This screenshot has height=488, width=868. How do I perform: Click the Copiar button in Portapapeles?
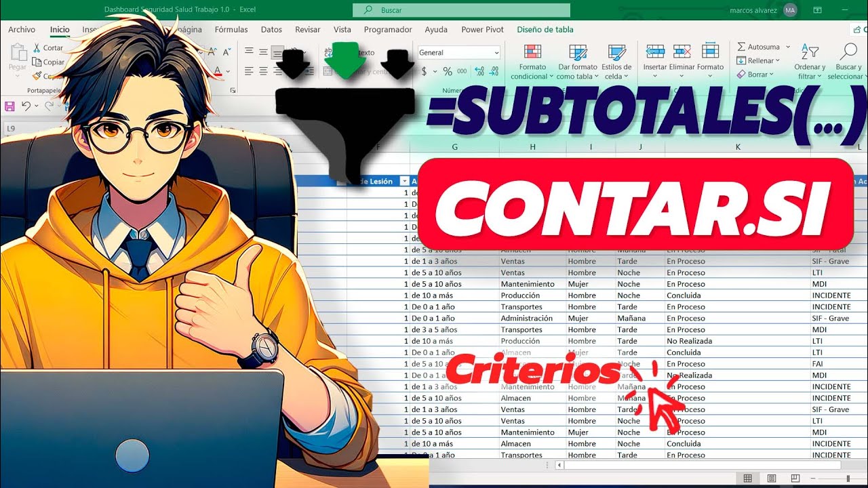click(x=48, y=62)
